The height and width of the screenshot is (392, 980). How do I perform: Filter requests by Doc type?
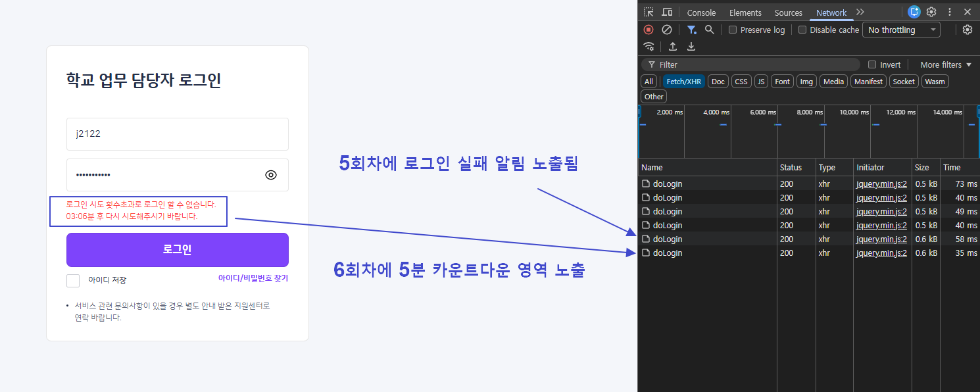click(718, 82)
